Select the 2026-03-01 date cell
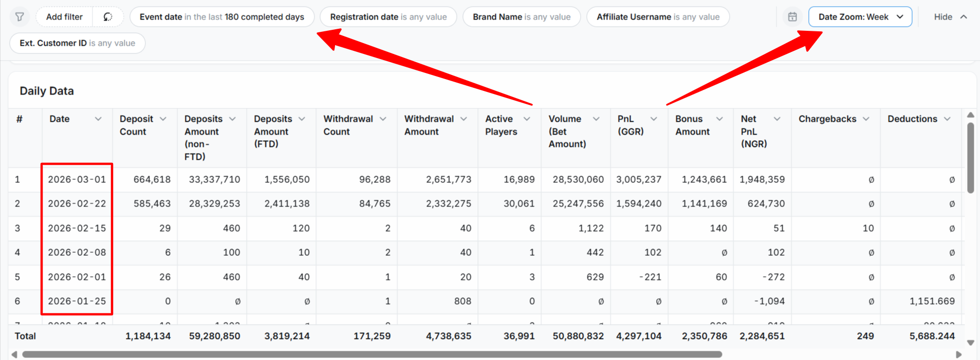The image size is (980, 360). point(77,180)
